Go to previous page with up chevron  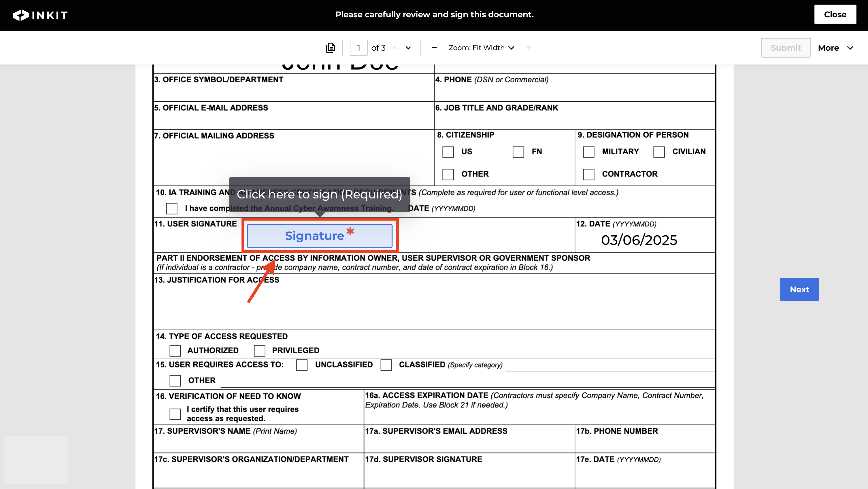point(395,48)
